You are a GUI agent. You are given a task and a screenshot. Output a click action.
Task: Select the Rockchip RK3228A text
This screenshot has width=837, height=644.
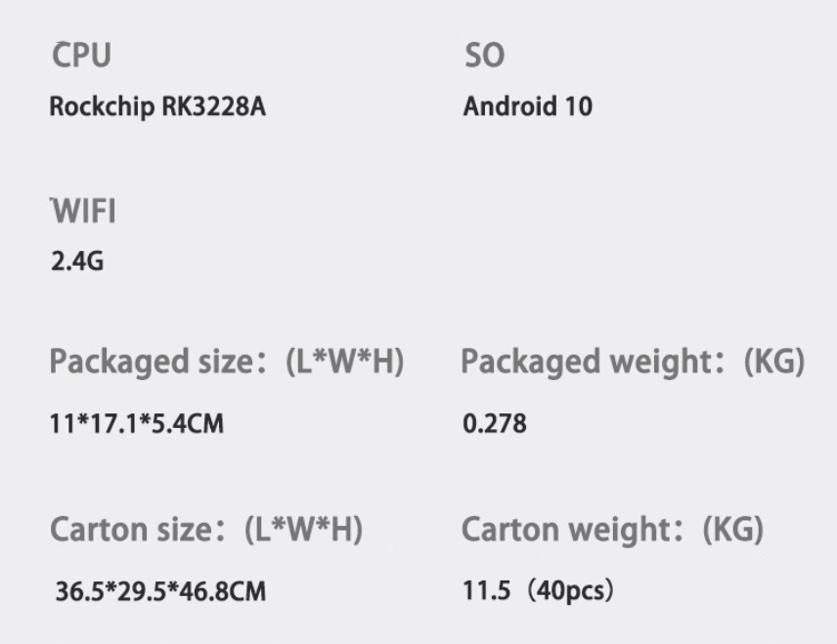click(x=156, y=107)
